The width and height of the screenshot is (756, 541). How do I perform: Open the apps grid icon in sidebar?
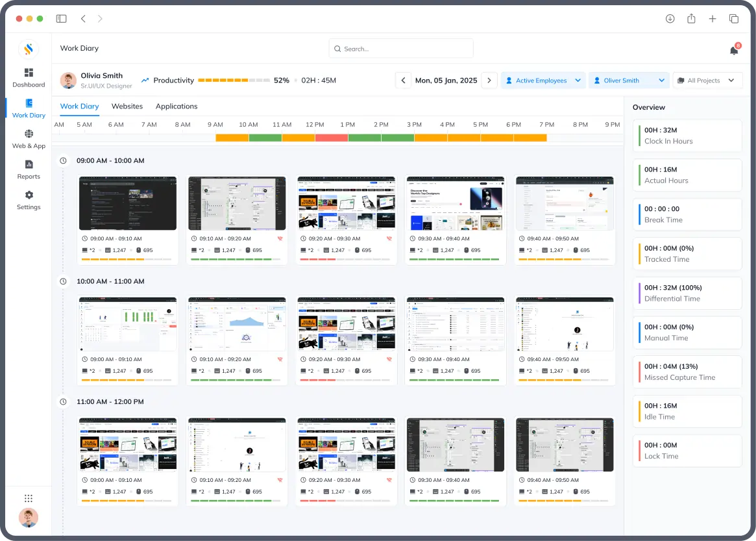tap(29, 498)
